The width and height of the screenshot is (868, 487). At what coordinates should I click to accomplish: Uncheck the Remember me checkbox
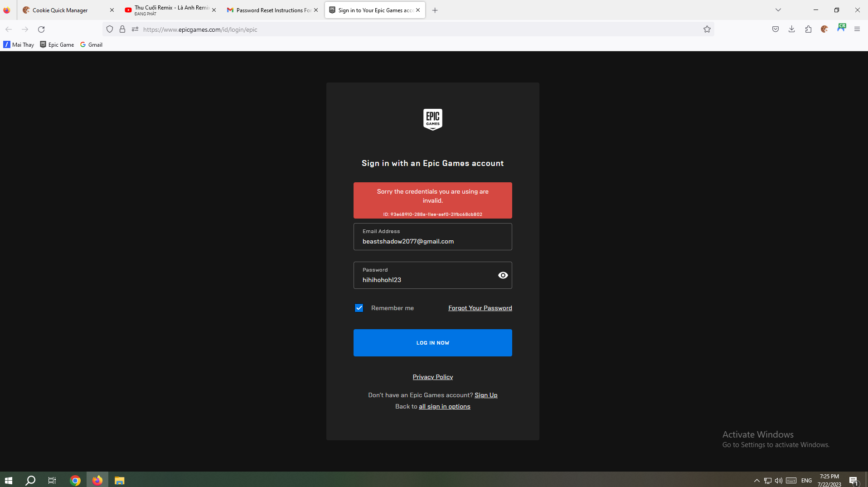[359, 308]
